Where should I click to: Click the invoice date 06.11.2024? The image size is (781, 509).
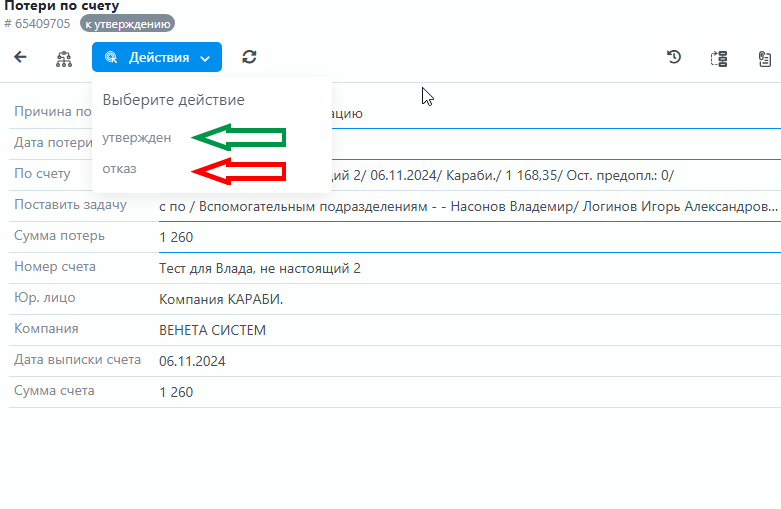coord(194,361)
